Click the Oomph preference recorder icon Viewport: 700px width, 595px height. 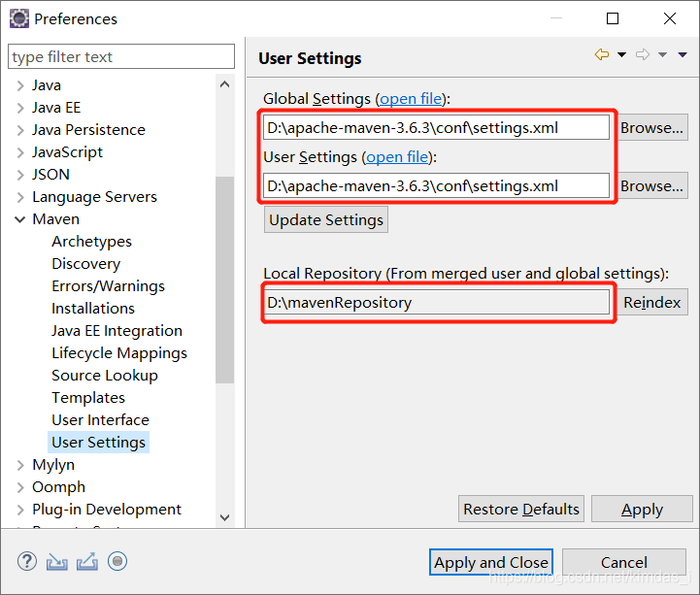click(x=117, y=562)
